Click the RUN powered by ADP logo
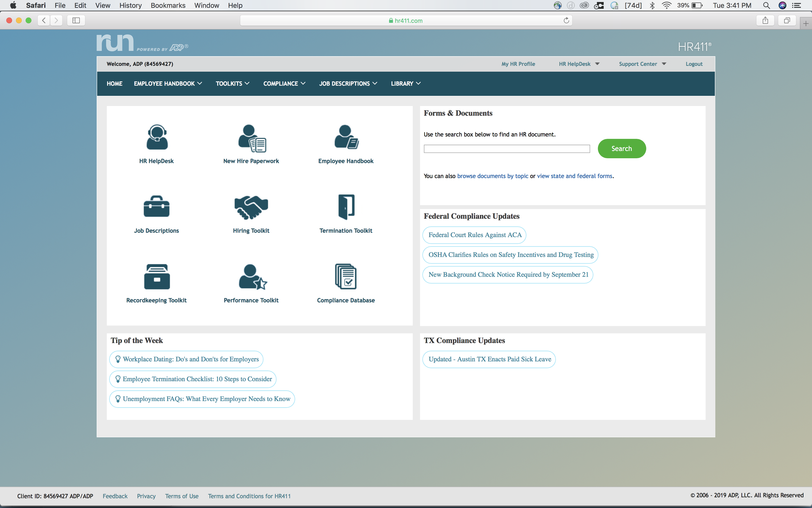Image resolution: width=812 pixels, height=508 pixels. pos(142,43)
